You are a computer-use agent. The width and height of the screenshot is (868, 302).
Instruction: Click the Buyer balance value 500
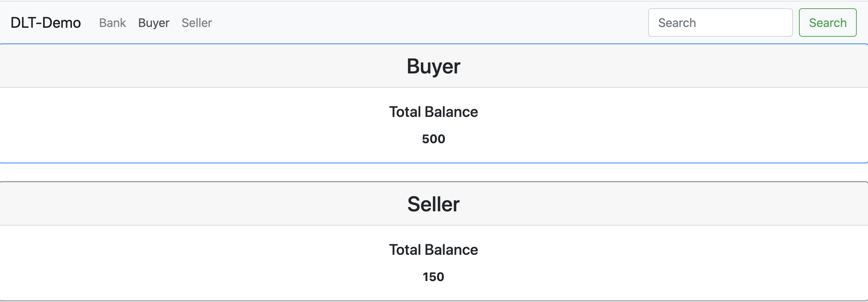pos(434,139)
